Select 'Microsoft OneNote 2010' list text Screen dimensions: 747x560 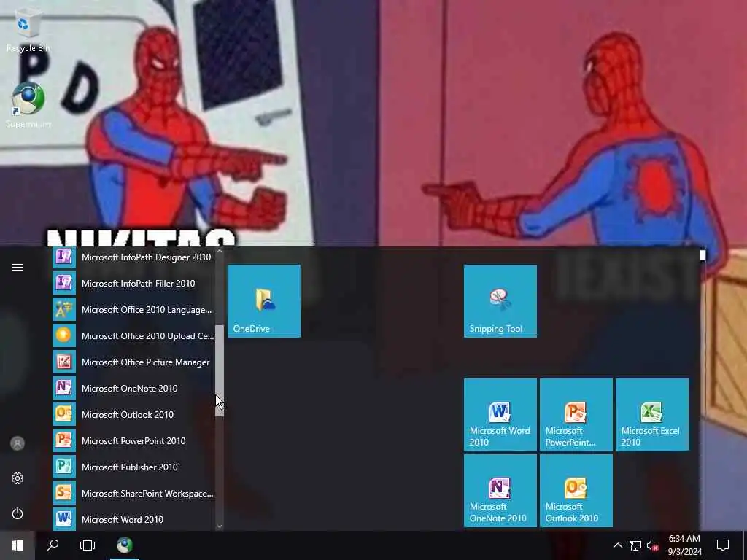[130, 388]
